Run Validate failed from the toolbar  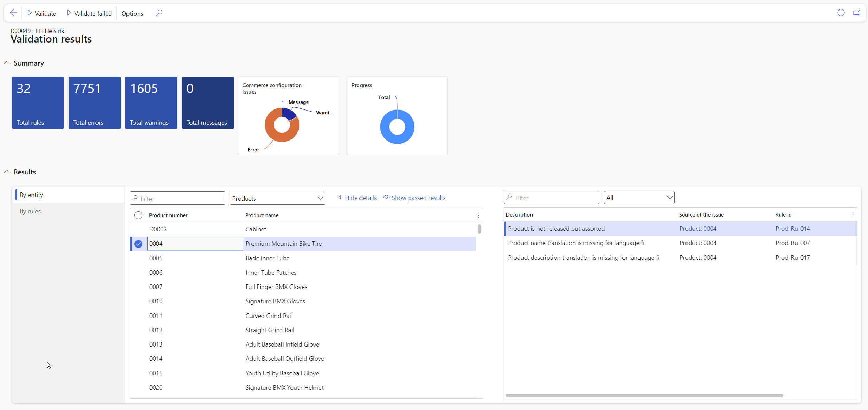pyautogui.click(x=89, y=13)
